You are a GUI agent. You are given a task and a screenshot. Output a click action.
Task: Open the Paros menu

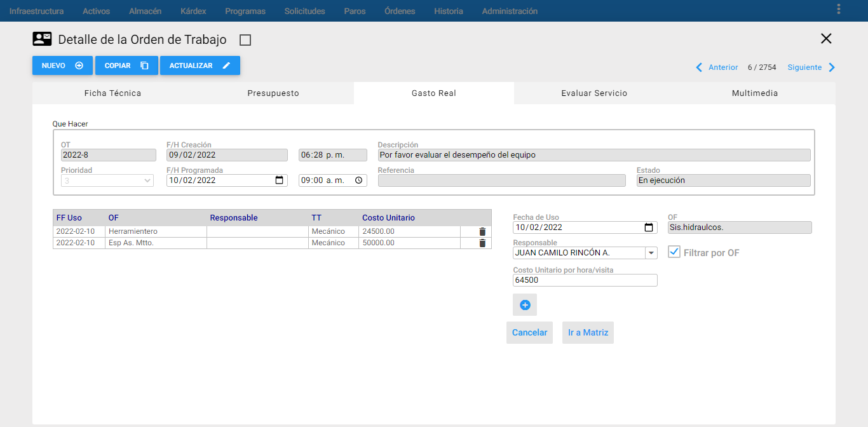point(355,11)
